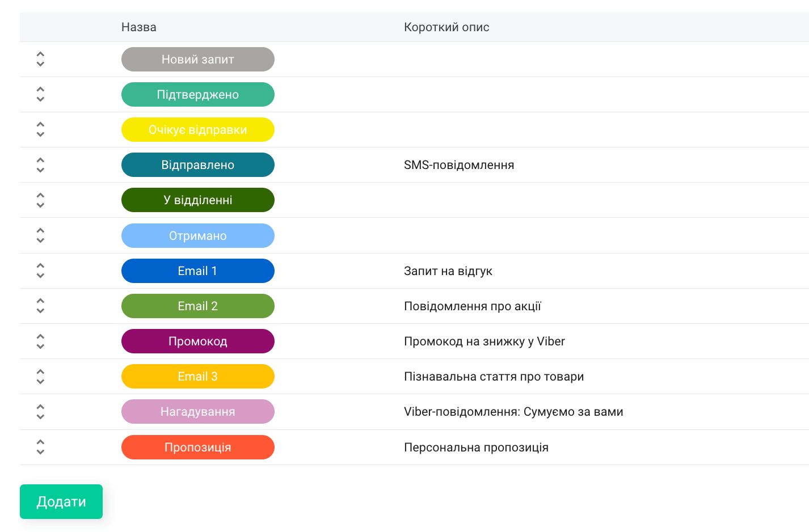Click Промокод на знижку у Viber text

click(484, 341)
